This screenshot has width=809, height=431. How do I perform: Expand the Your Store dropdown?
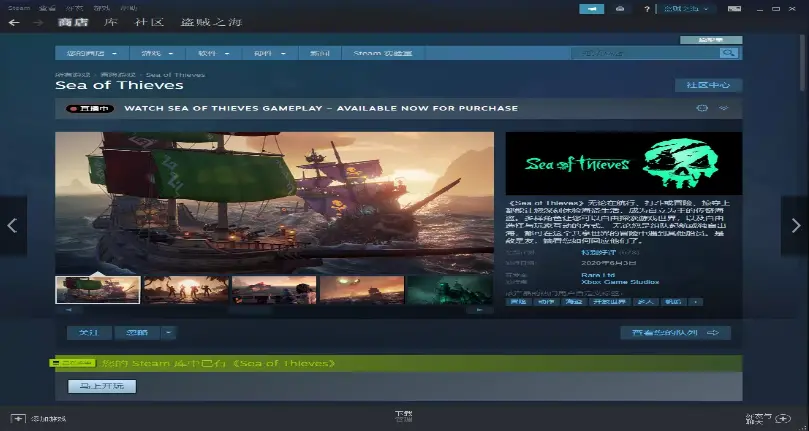pyautogui.click(x=92, y=53)
